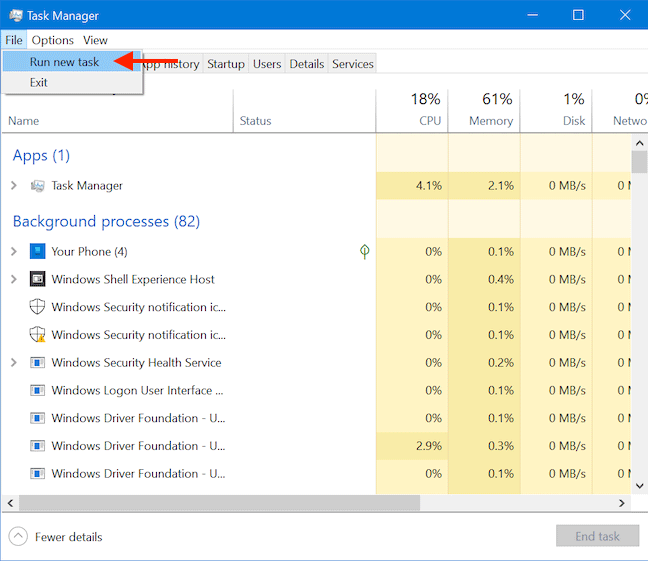Sort by the Status column header

pos(305,112)
